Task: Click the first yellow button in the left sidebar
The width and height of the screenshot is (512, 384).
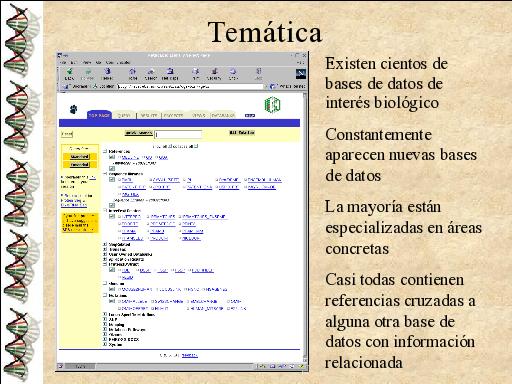Action: click(x=80, y=157)
